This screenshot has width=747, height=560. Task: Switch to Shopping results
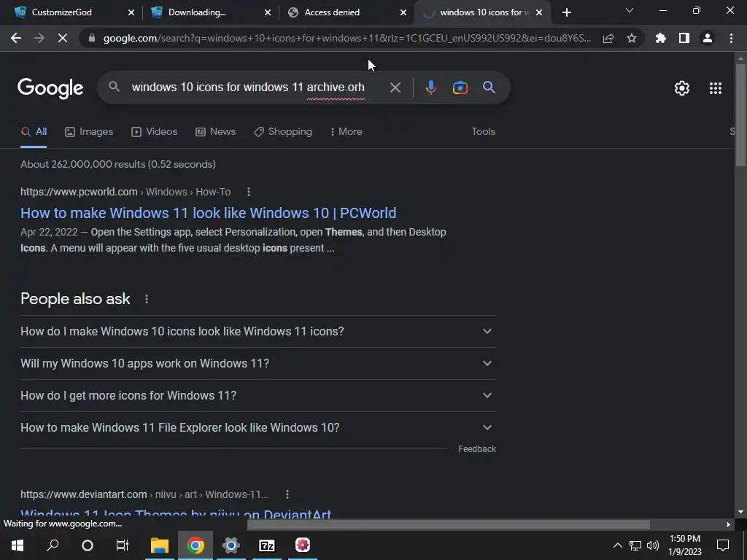(x=283, y=132)
